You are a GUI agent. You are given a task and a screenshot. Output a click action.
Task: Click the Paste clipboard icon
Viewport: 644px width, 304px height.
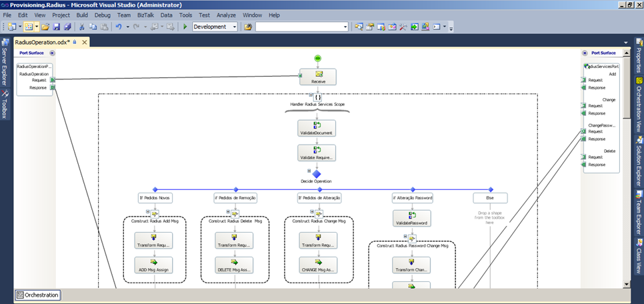click(104, 27)
